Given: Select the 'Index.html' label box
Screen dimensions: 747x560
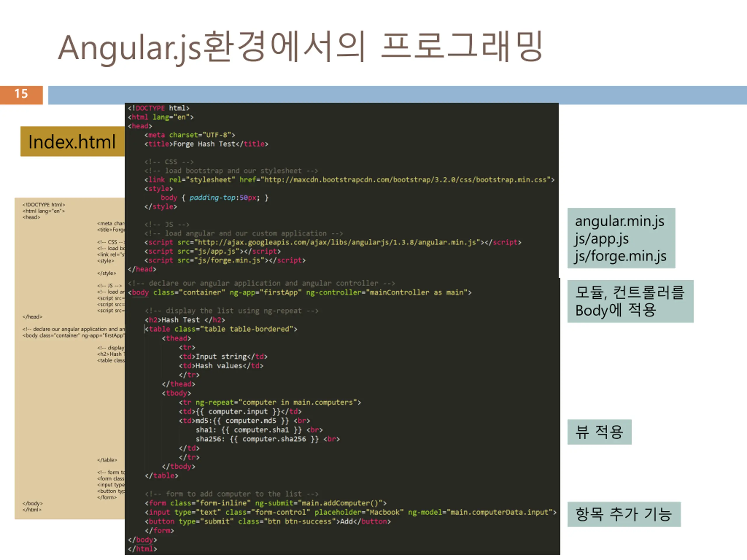Looking at the screenshot, I should 72,141.
